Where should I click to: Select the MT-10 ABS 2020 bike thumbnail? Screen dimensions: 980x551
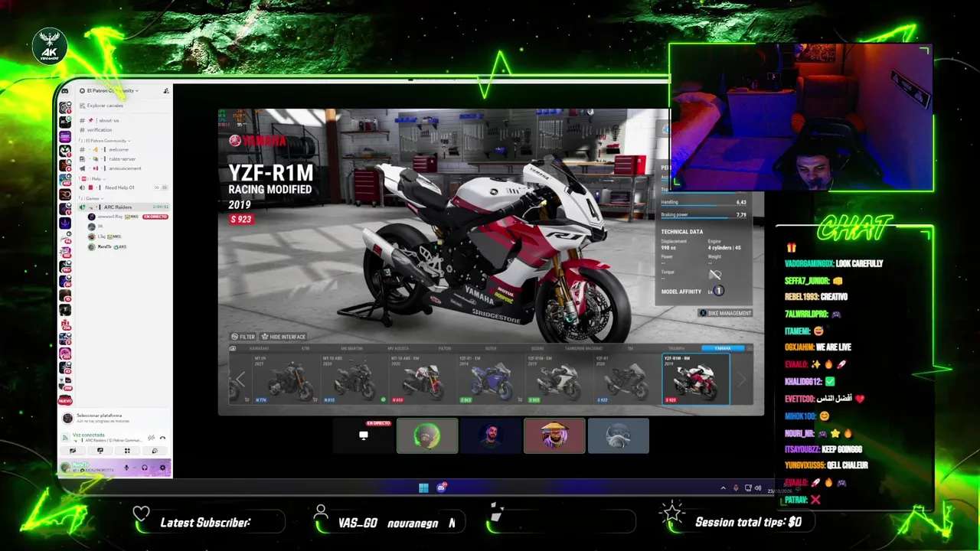tap(354, 379)
